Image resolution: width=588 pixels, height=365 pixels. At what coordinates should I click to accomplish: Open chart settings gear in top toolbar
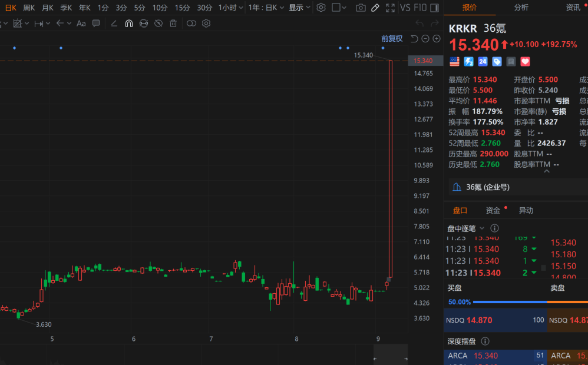[321, 8]
